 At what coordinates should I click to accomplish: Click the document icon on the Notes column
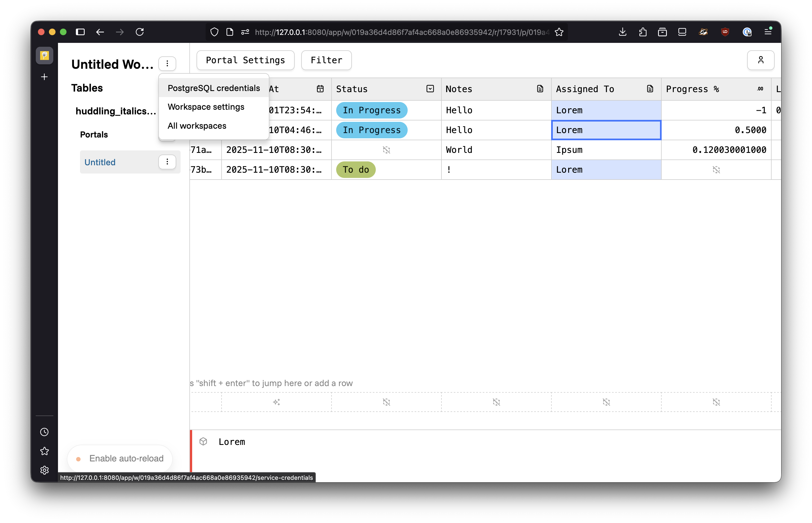pyautogui.click(x=540, y=89)
